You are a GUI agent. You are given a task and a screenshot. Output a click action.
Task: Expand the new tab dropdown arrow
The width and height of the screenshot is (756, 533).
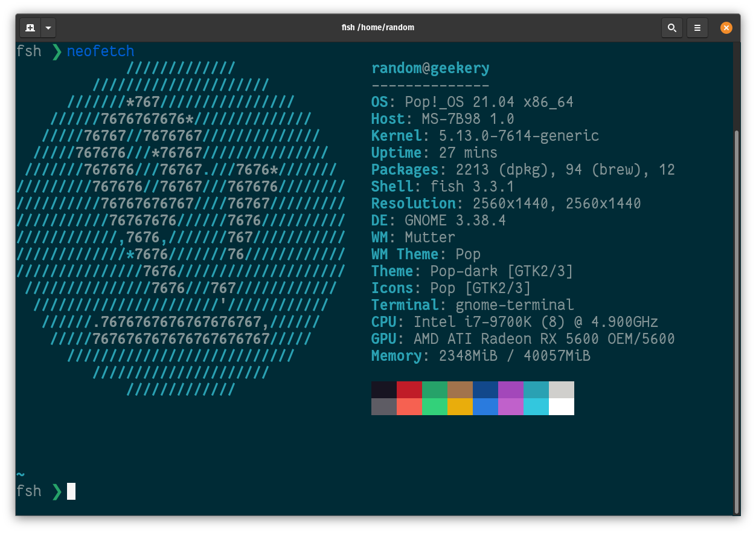click(x=48, y=28)
